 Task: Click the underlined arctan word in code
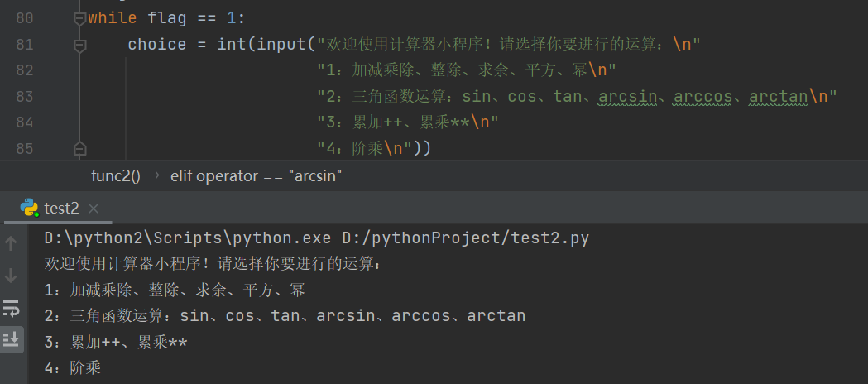pyautogui.click(x=778, y=97)
